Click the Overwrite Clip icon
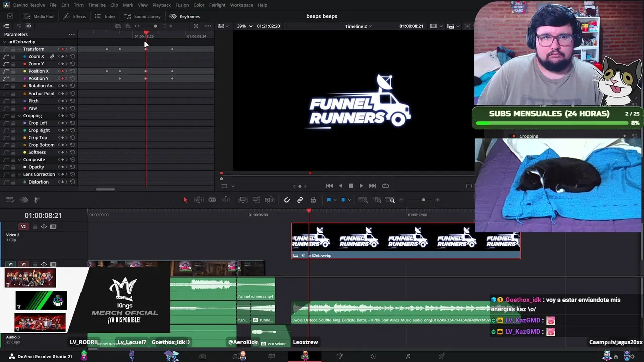The image size is (644, 362). click(x=256, y=200)
